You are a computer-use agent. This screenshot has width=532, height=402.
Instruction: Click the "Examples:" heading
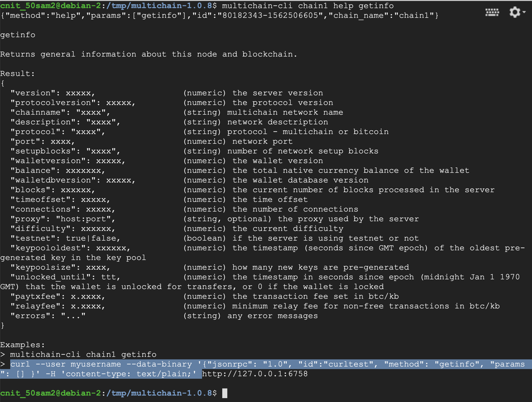coord(23,345)
